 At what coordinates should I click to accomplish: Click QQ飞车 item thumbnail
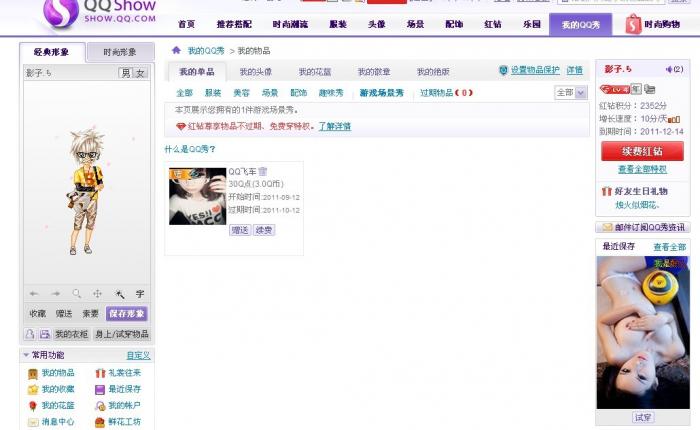[197, 196]
